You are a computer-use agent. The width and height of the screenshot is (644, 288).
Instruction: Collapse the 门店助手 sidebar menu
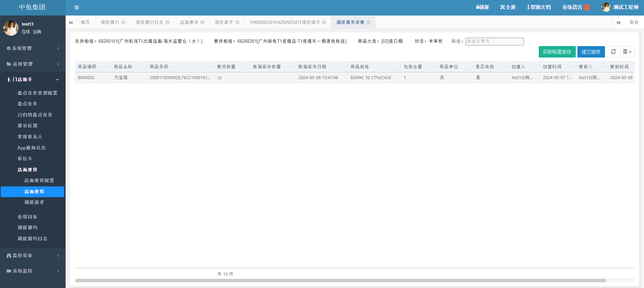(x=33, y=80)
